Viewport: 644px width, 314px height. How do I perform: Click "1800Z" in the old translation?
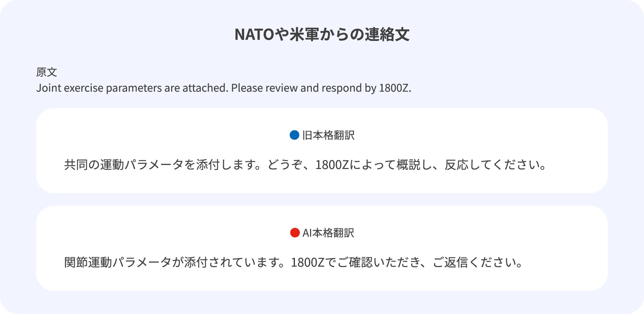[x=332, y=165]
